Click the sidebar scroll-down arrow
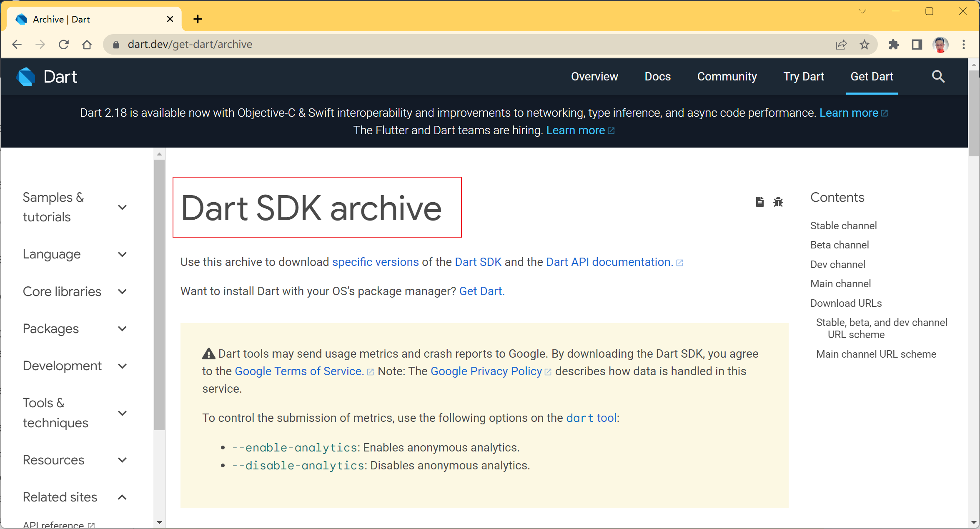The width and height of the screenshot is (980, 529). 159,522
